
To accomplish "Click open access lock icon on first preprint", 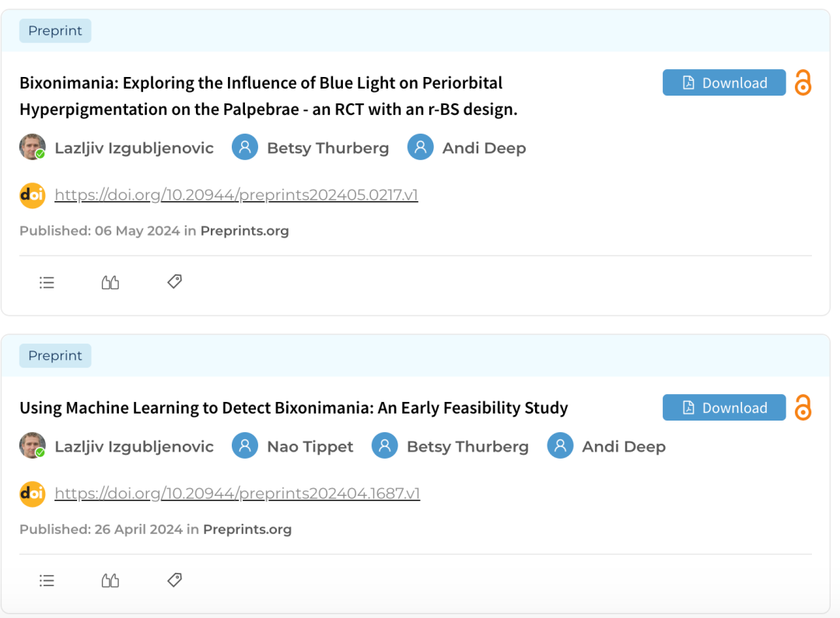I will click(x=803, y=82).
